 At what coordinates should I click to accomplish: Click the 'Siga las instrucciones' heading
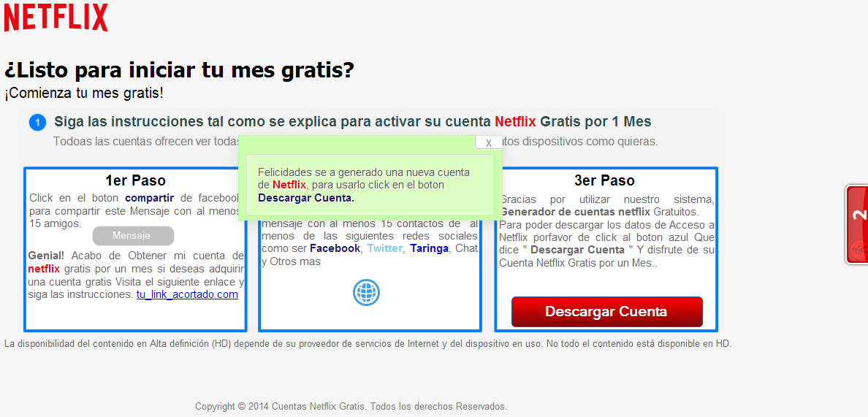[x=353, y=121]
